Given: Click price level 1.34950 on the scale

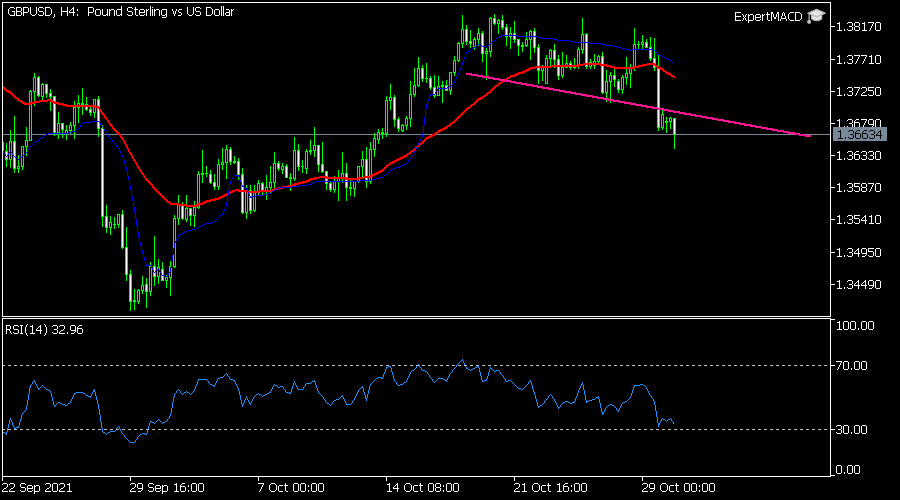Looking at the screenshot, I should point(859,253).
